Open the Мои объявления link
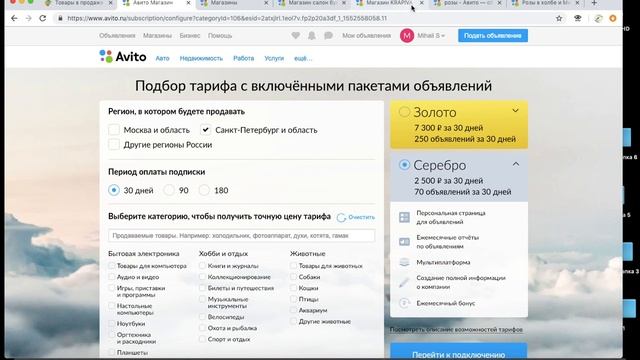 (x=367, y=36)
